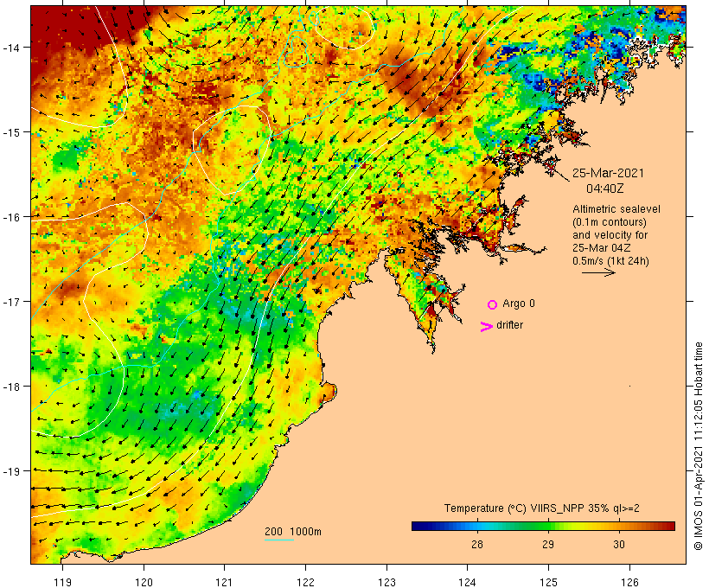Screen dimensions: 709x588
Task: Click the '0.5m/s (1kt 24h)' label
Action: [611, 261]
